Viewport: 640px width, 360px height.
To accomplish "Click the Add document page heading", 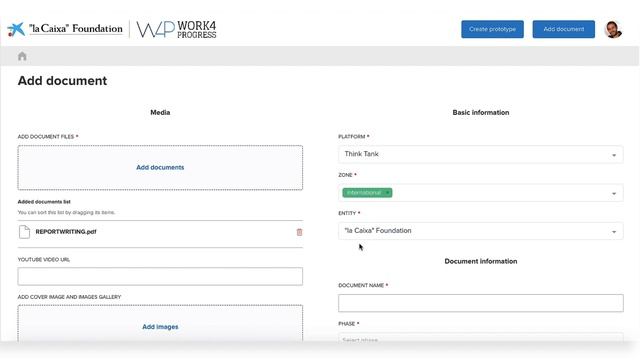I will 62,81.
